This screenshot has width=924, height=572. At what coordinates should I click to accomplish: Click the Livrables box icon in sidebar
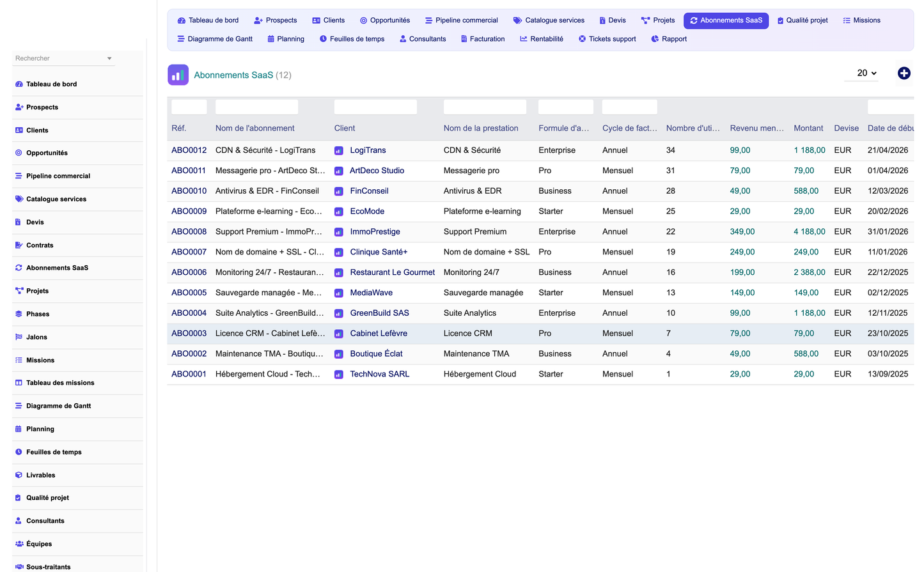click(19, 475)
